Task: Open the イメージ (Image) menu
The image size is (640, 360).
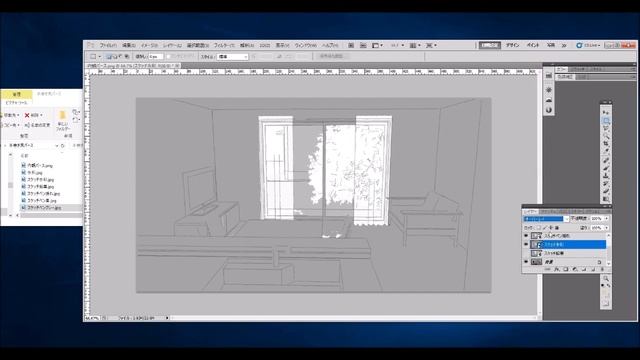Action: 149,45
